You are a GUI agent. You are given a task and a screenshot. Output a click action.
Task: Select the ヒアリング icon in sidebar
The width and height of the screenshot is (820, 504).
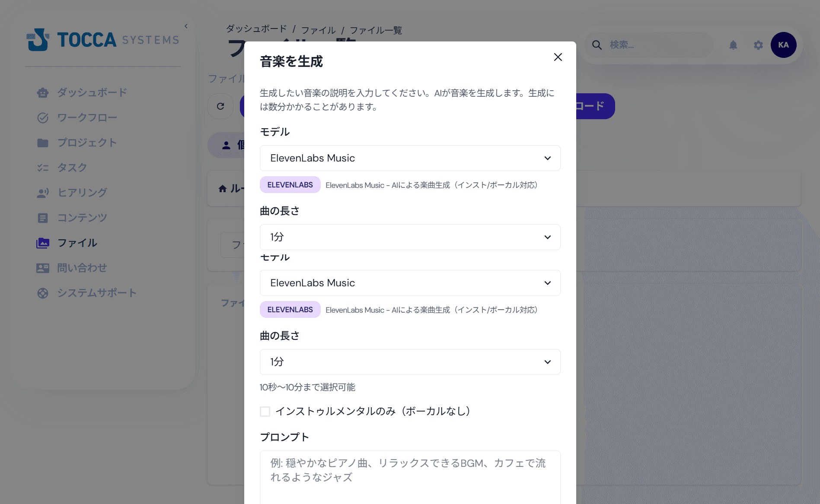pos(43,193)
